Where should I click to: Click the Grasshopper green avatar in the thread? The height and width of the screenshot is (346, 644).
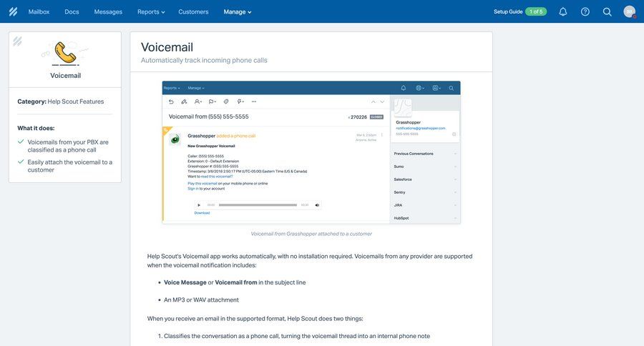[x=175, y=139]
